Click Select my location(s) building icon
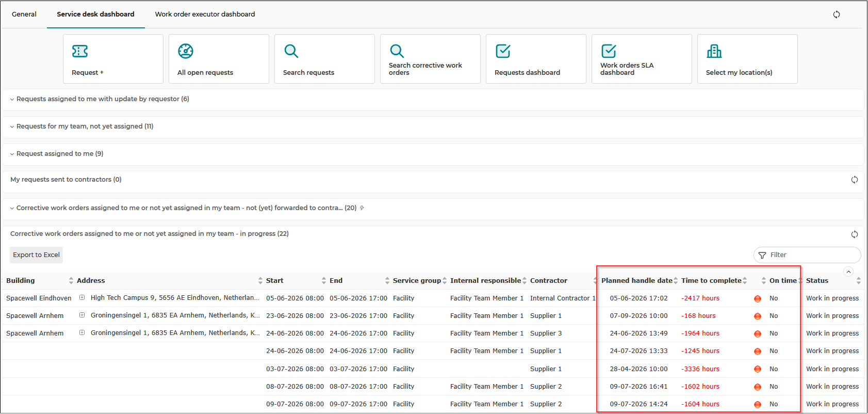The height and width of the screenshot is (414, 868). 714,51
